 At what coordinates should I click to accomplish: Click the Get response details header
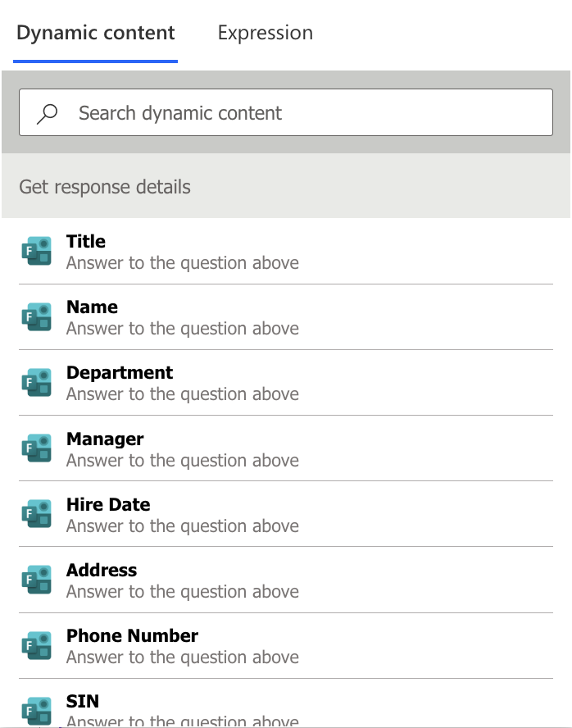286,186
